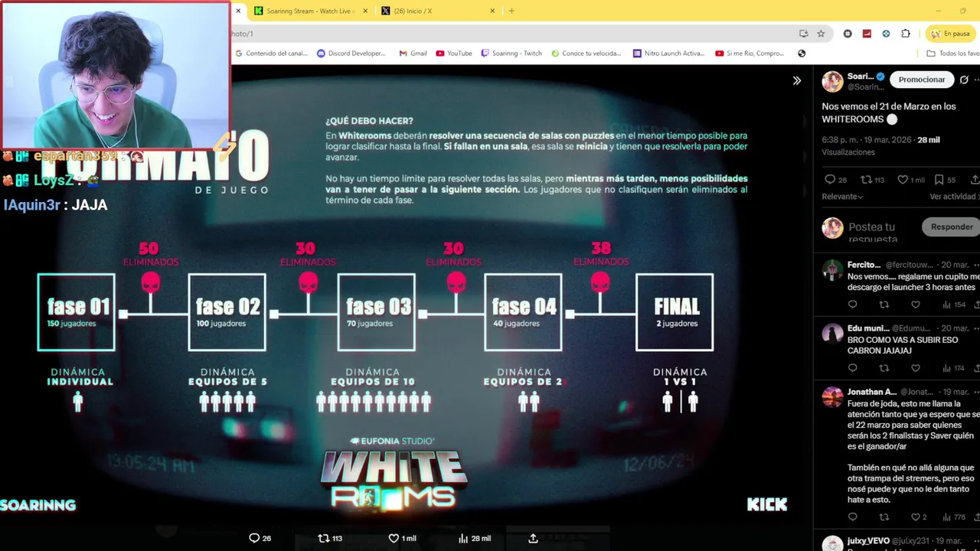Screen dimensions: 980x551
Task: Bookmark this page with the star icon
Action: [x=821, y=34]
